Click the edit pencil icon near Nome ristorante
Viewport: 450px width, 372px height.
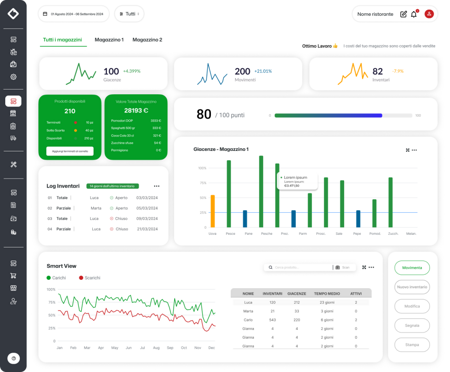[403, 14]
